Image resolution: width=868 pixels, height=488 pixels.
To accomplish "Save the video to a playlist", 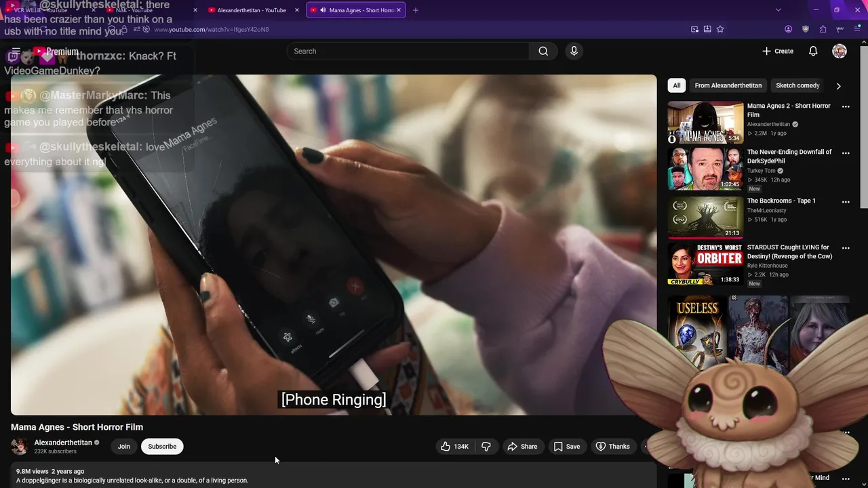I will coord(566,446).
